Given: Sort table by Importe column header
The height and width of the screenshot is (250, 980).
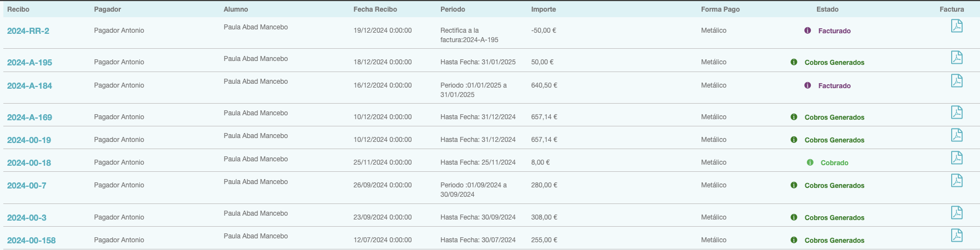Looking at the screenshot, I should click(544, 9).
